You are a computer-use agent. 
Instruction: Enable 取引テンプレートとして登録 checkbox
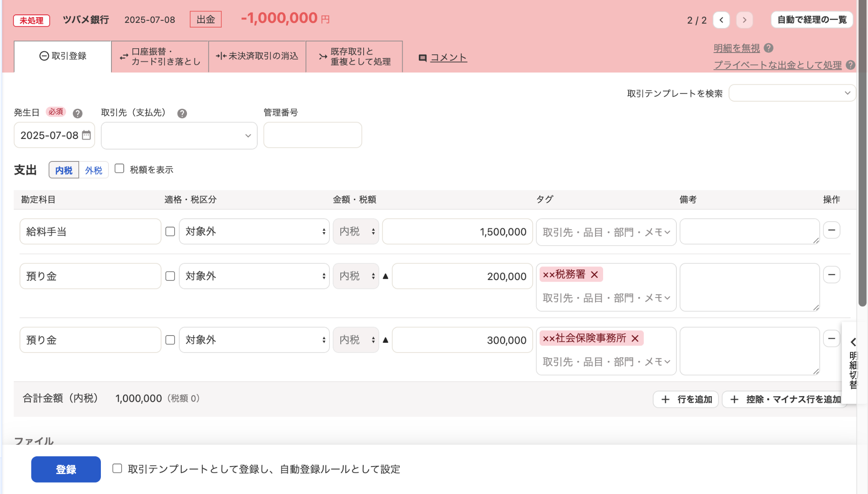pos(117,468)
